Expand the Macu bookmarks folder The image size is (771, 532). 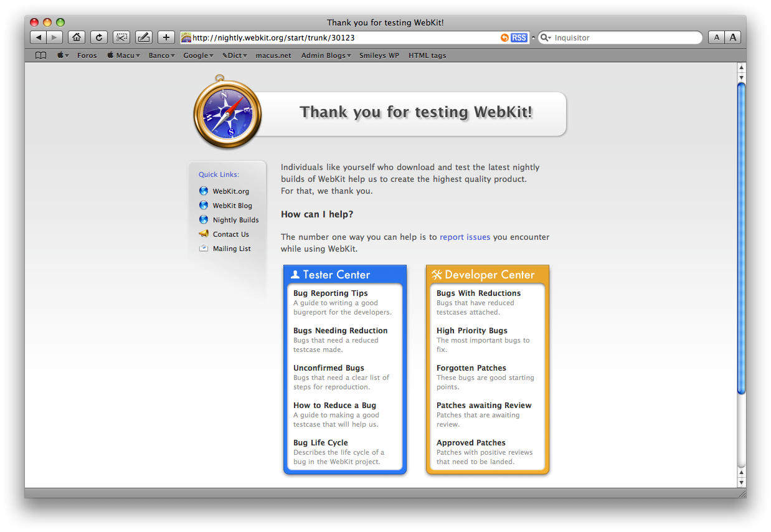[x=123, y=55]
